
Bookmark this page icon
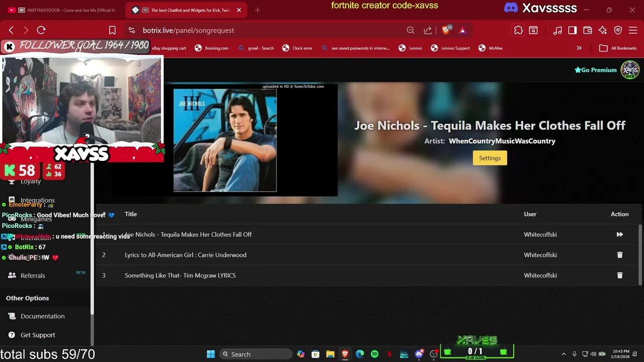[x=112, y=30]
